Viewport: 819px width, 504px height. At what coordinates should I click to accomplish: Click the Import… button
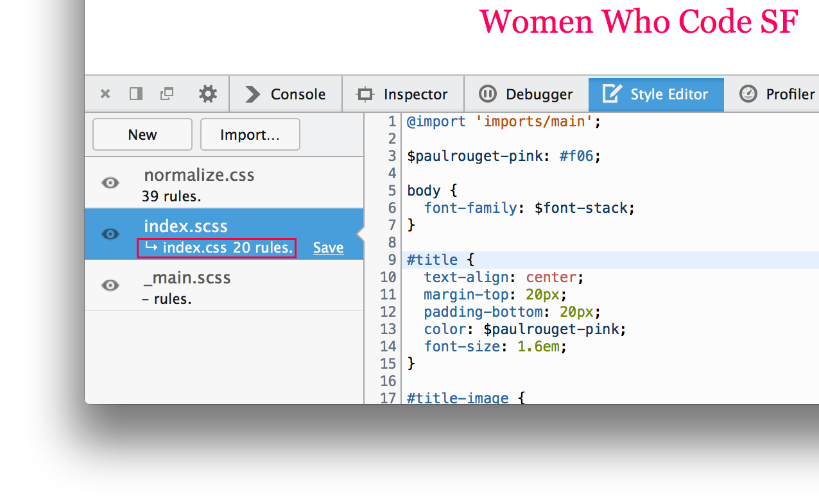tap(250, 135)
